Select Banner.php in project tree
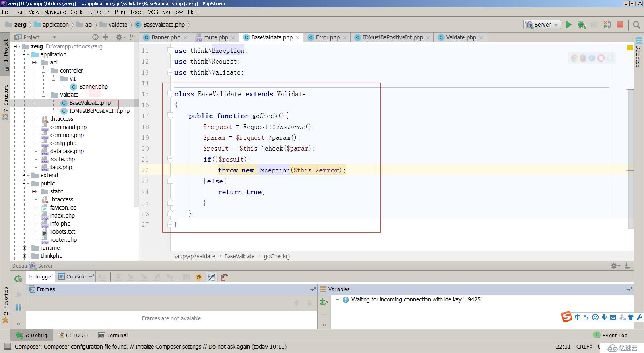 pyautogui.click(x=93, y=87)
